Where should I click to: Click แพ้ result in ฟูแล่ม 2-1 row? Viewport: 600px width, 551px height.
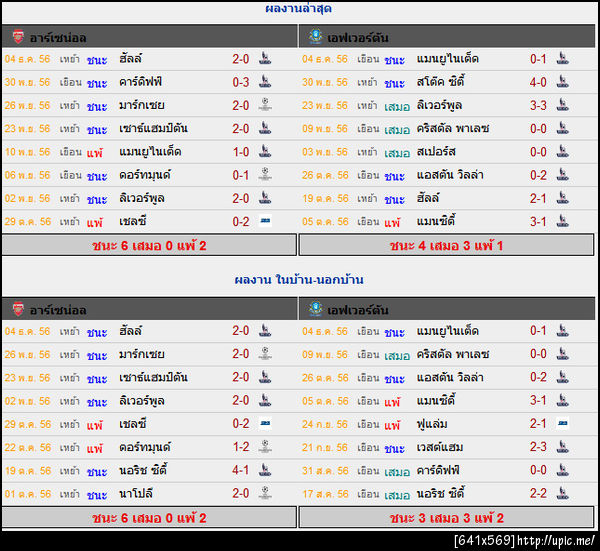392,425
